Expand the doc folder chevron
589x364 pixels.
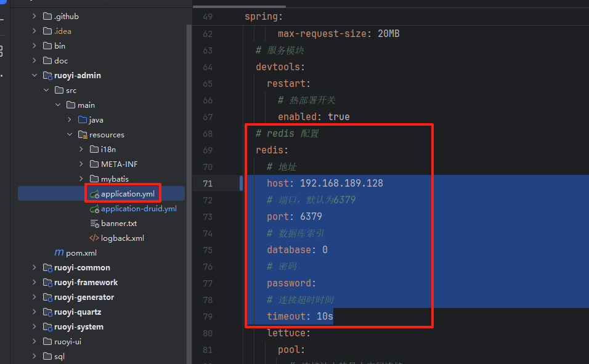(34, 60)
